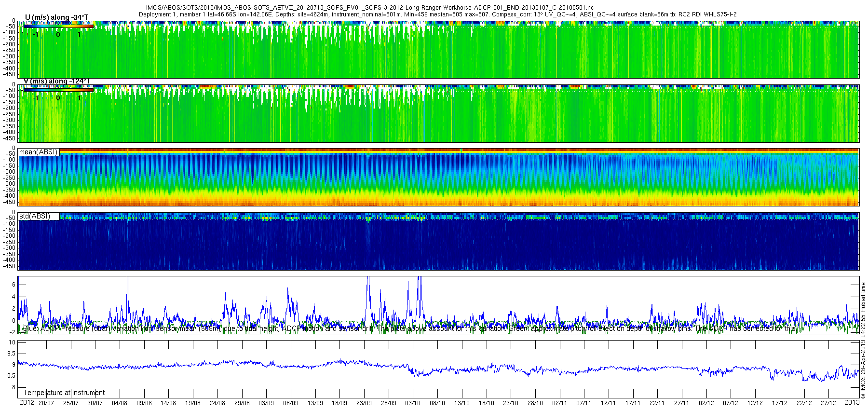Click the '18/10' date tick label
The width and height of the screenshot is (868, 410).
[x=487, y=403]
